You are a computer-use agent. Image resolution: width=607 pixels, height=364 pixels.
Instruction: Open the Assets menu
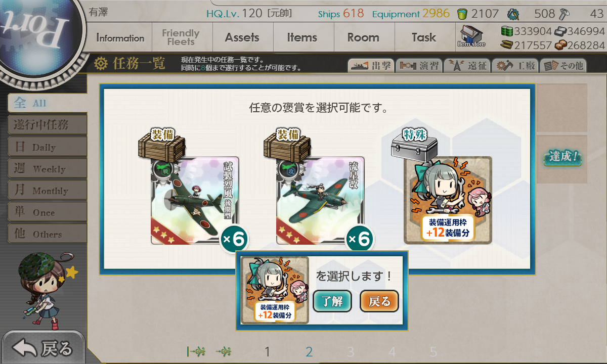(x=242, y=37)
